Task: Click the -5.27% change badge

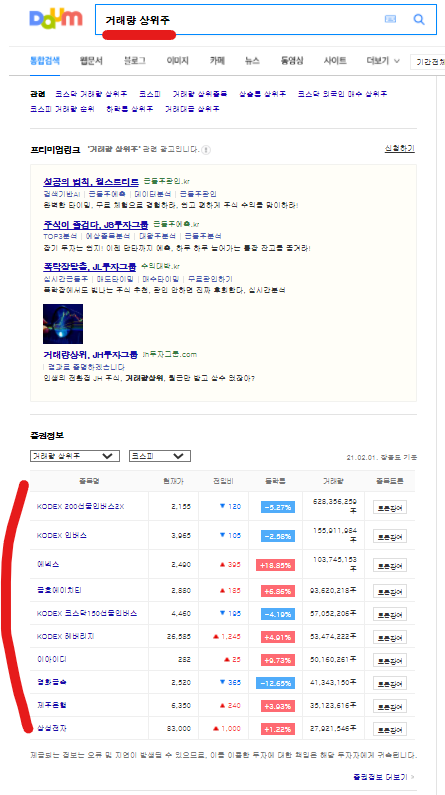Action: [278, 507]
